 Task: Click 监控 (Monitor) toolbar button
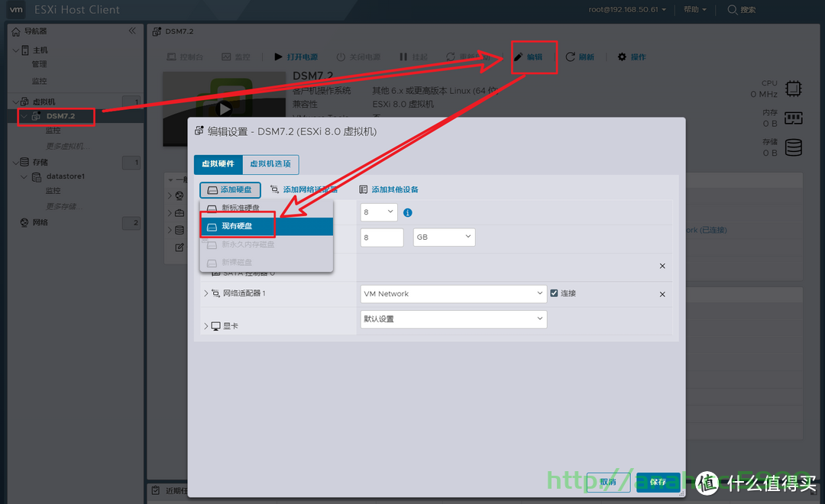[236, 57]
